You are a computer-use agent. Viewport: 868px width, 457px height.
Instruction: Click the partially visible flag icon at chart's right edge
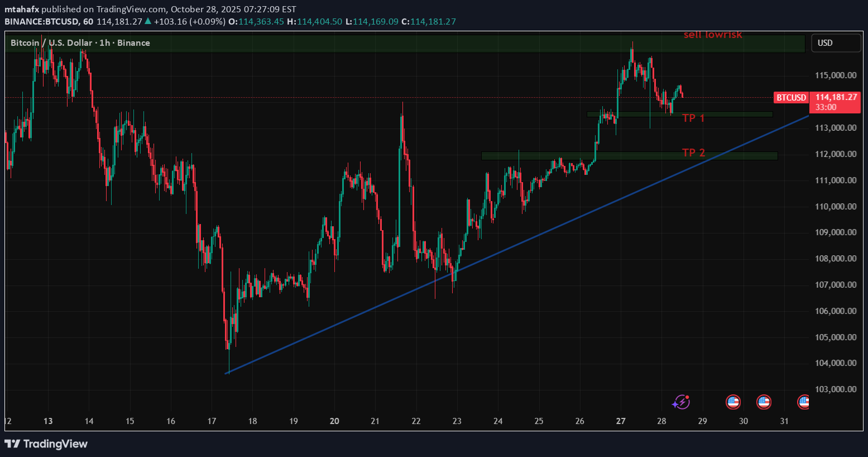[x=804, y=402]
